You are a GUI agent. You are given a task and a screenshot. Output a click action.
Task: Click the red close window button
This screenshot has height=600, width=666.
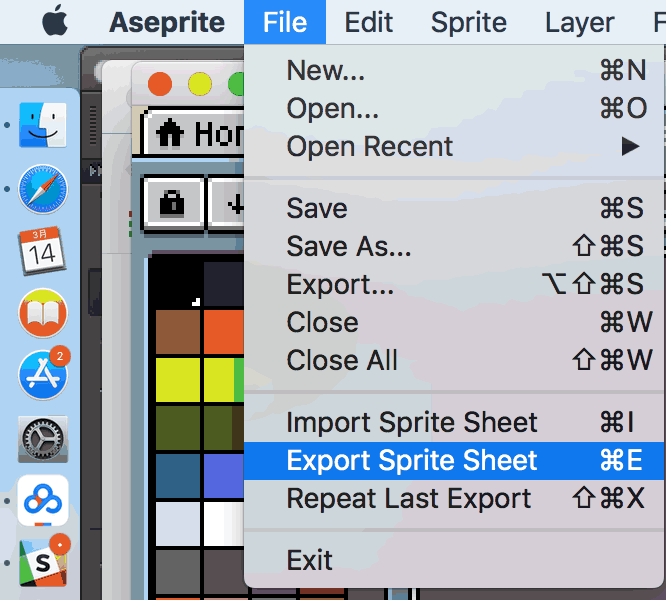160,84
